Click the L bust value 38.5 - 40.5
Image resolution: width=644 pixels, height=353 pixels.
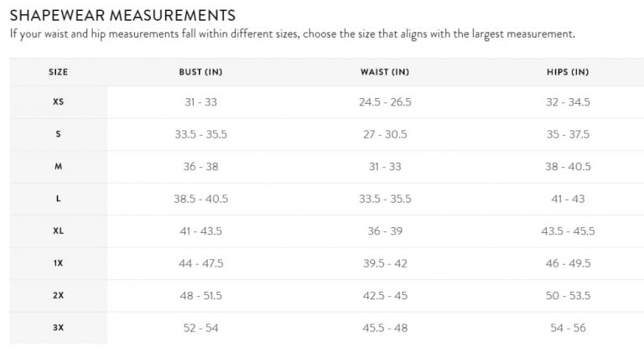[x=200, y=199]
